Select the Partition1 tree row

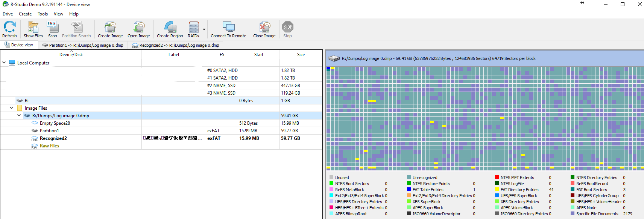[161, 131]
